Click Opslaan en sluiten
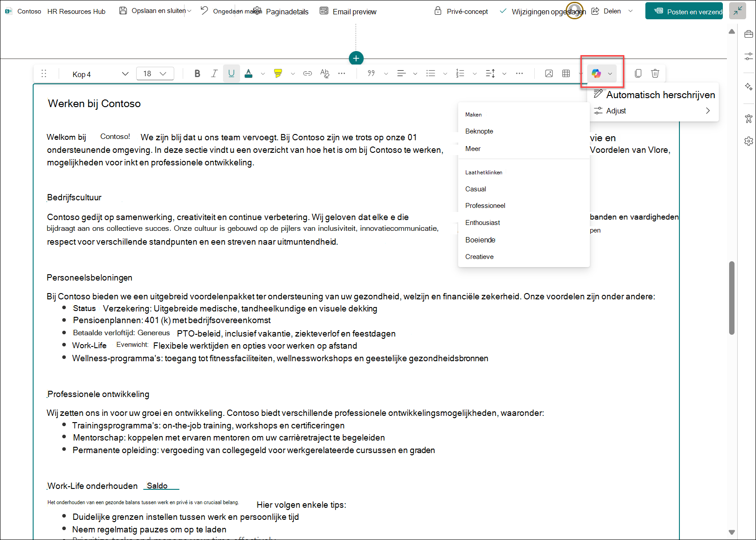The width and height of the screenshot is (756, 540). [x=152, y=11]
